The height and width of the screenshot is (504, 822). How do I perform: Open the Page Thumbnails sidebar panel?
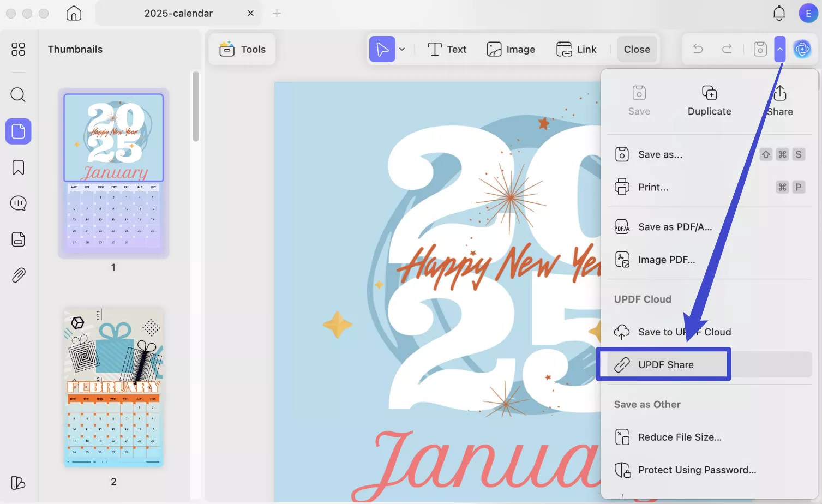coord(18,131)
